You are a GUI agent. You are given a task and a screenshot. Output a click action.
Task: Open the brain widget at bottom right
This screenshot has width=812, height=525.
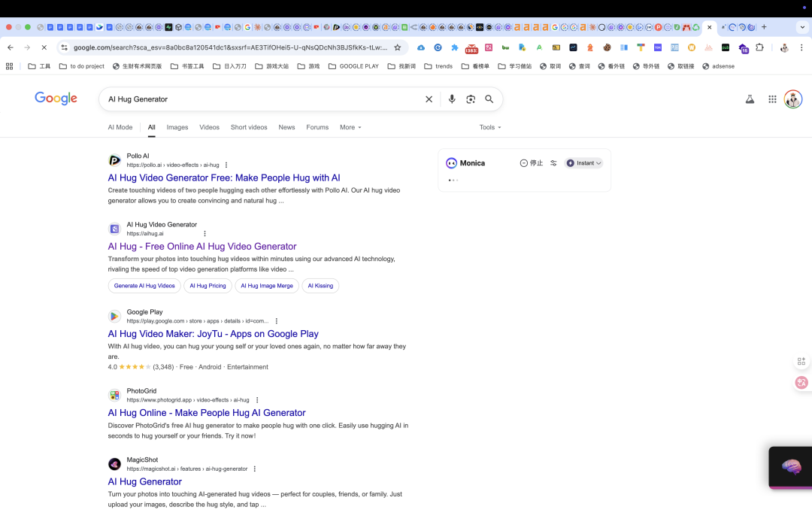click(791, 466)
